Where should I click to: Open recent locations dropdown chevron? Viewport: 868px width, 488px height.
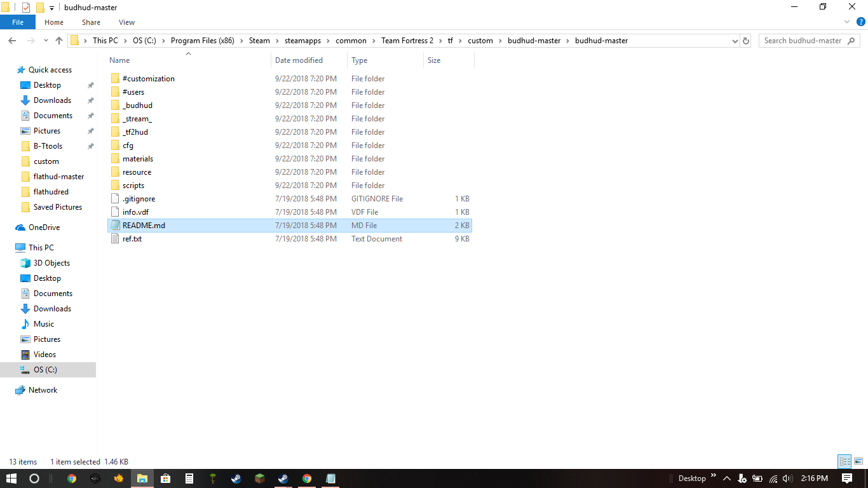tap(46, 41)
